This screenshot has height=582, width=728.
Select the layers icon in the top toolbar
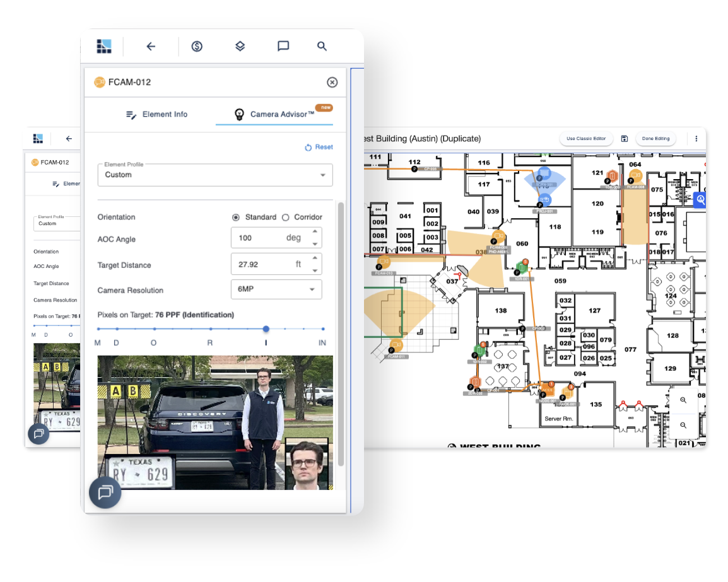(240, 46)
